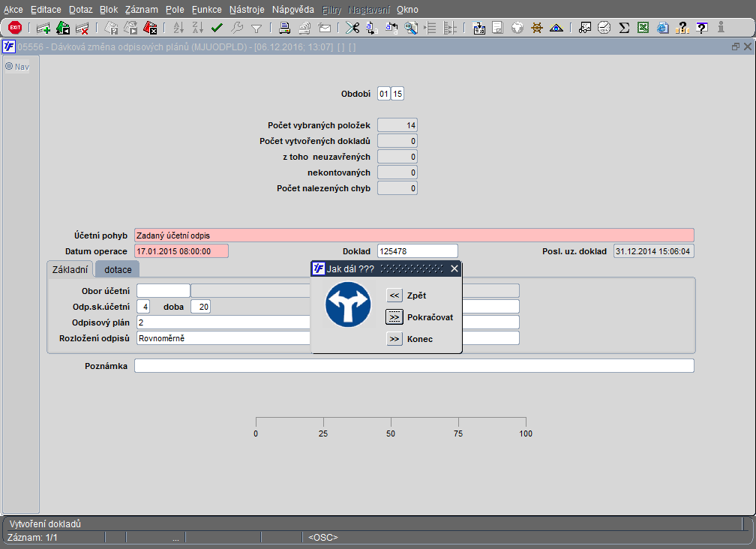756x549 pixels.
Task: Click the clock time icon in toolbar
Action: (604, 28)
